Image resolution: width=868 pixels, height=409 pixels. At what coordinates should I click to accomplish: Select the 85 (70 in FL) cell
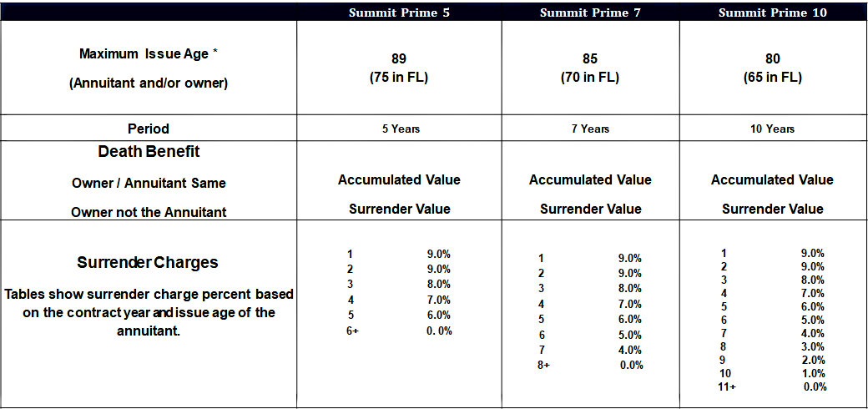(590, 68)
